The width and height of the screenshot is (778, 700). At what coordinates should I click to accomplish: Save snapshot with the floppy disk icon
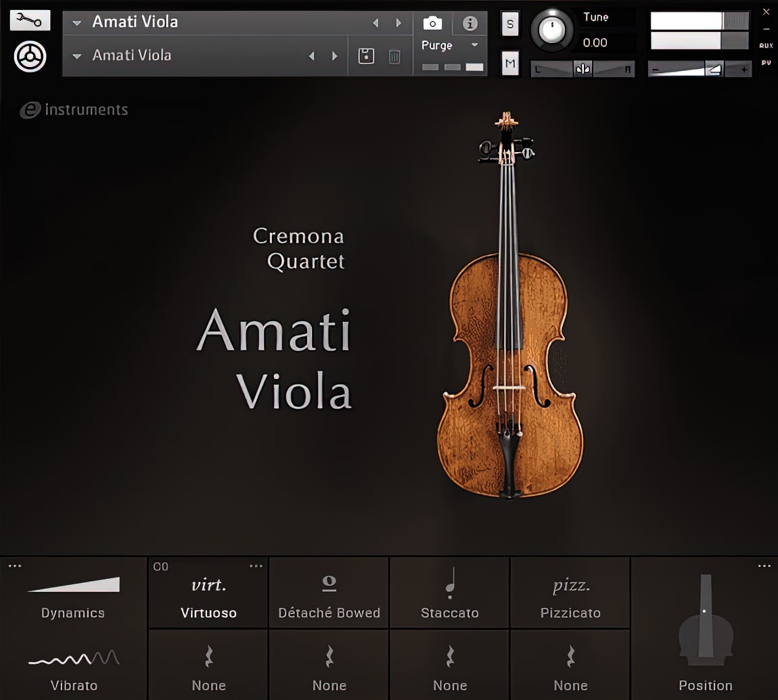pos(366,56)
